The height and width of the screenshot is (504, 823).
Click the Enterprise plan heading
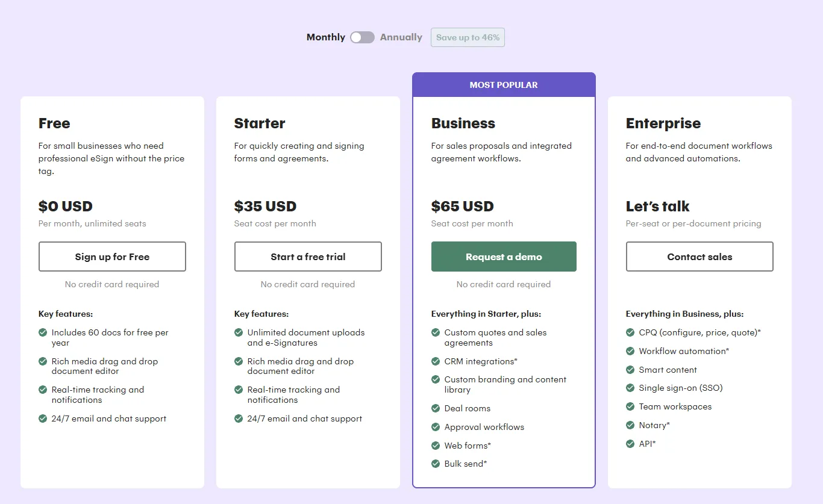coord(663,123)
